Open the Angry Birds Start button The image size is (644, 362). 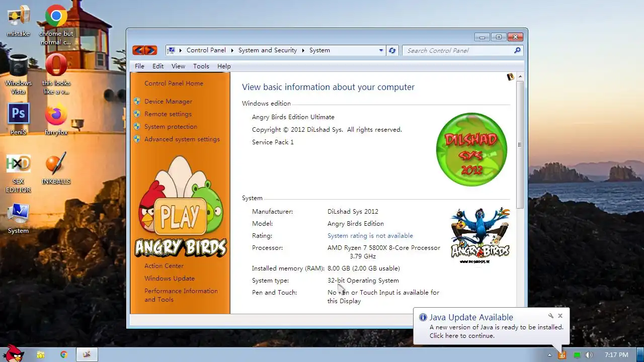[13, 354]
